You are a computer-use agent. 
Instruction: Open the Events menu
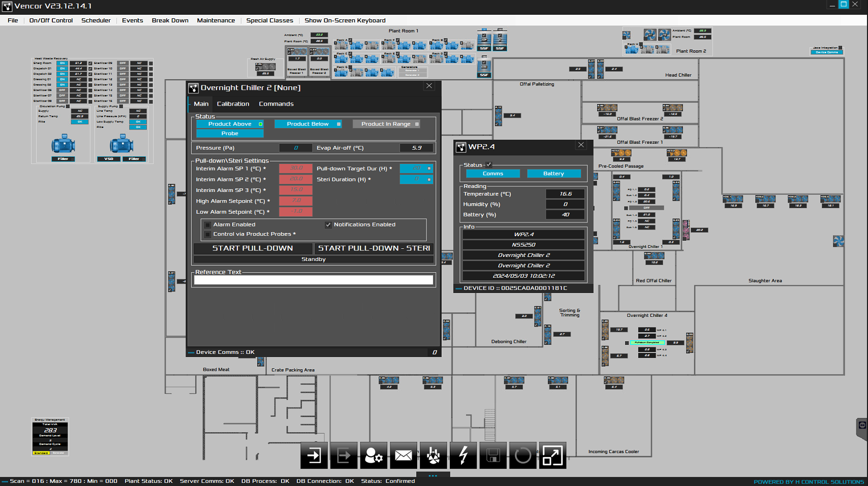pyautogui.click(x=132, y=20)
